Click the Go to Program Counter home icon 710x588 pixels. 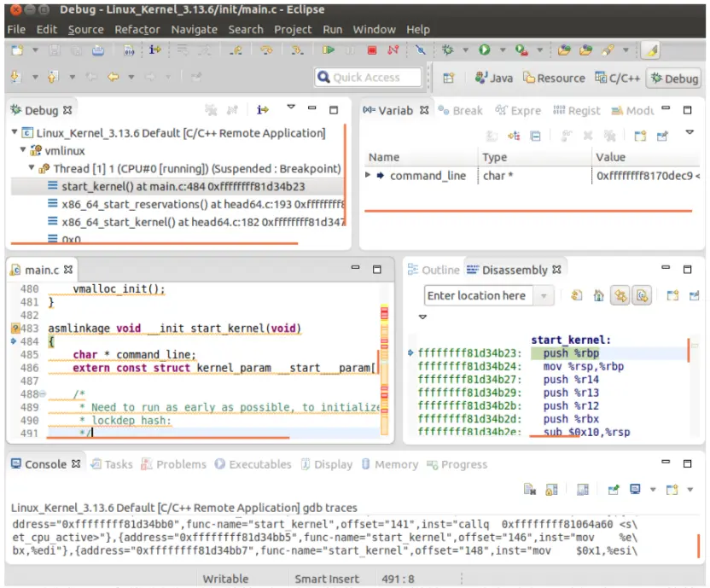tap(598, 296)
